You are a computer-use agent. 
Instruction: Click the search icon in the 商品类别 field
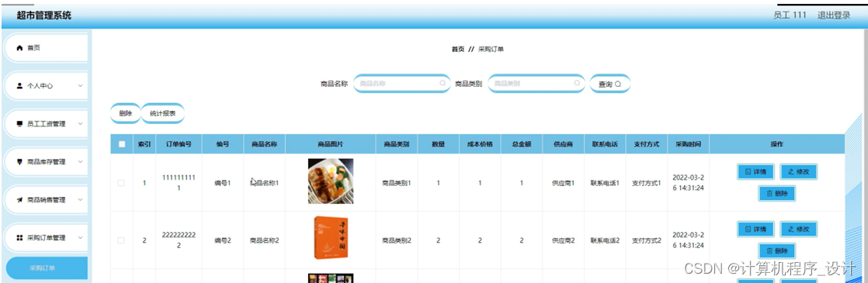(577, 84)
